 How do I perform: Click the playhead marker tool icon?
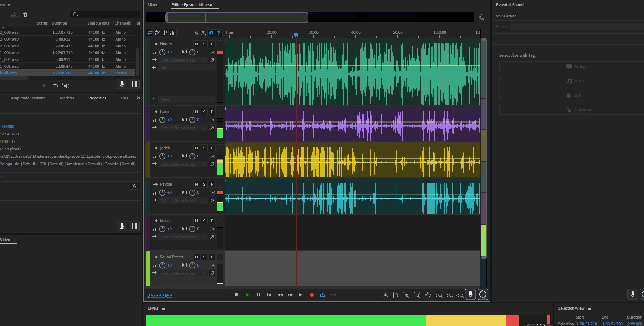219,33
